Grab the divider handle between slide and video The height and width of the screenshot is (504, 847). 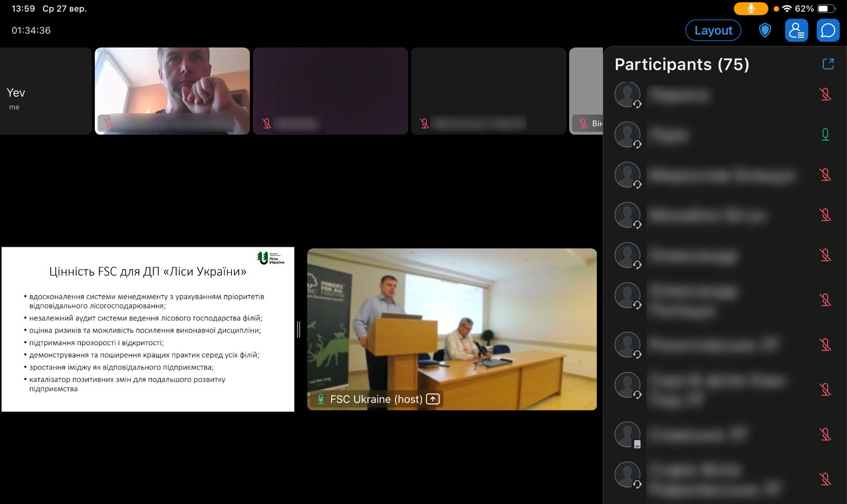[299, 329]
